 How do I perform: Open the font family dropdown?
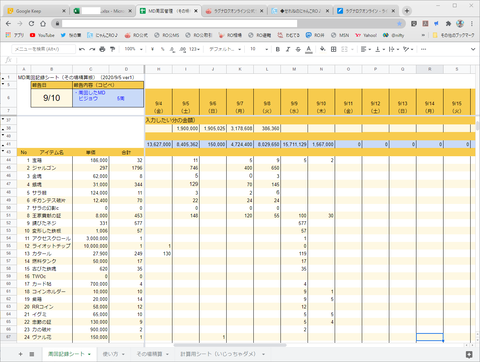(x=225, y=49)
